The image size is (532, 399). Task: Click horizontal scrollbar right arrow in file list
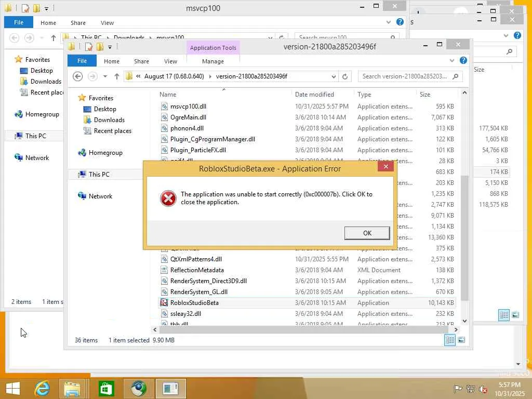pyautogui.click(x=456, y=329)
